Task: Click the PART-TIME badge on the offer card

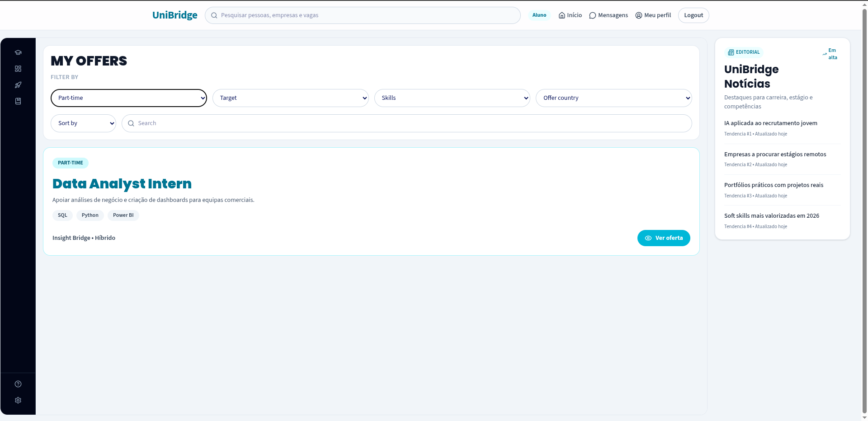Action: 71,163
